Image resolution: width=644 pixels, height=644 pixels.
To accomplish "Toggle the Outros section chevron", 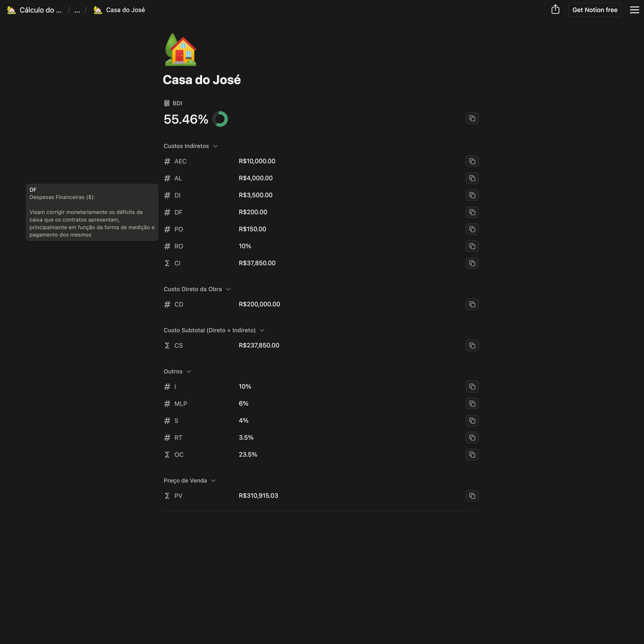I will [189, 372].
